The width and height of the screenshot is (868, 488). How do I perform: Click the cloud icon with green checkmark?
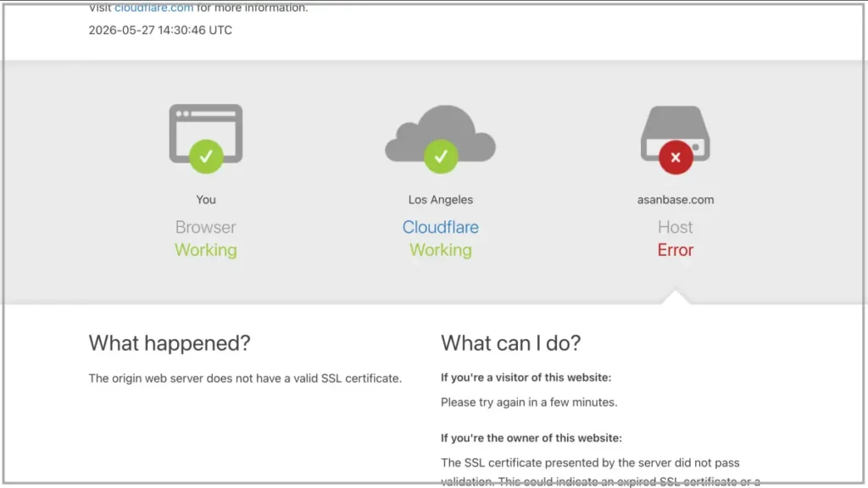tap(441, 139)
